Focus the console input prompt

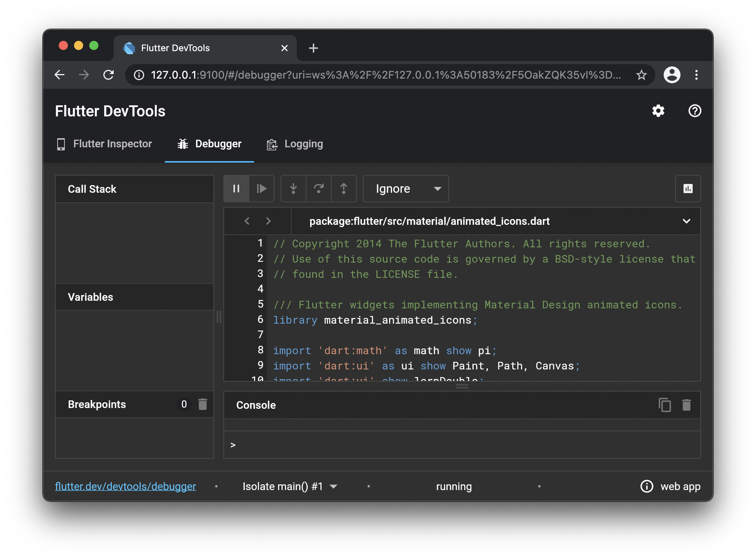coord(462,445)
